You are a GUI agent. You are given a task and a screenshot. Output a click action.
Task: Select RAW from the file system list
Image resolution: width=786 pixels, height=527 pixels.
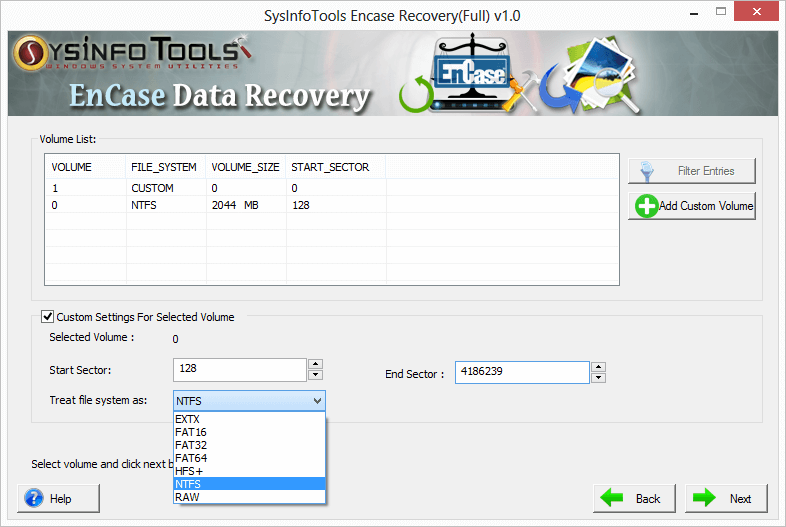249,497
